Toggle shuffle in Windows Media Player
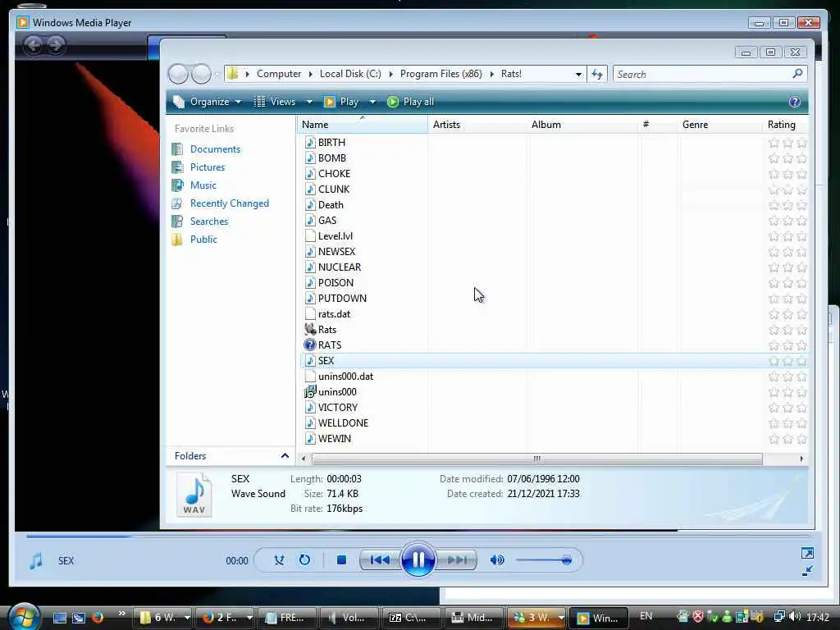Image resolution: width=840 pixels, height=630 pixels. click(x=279, y=560)
